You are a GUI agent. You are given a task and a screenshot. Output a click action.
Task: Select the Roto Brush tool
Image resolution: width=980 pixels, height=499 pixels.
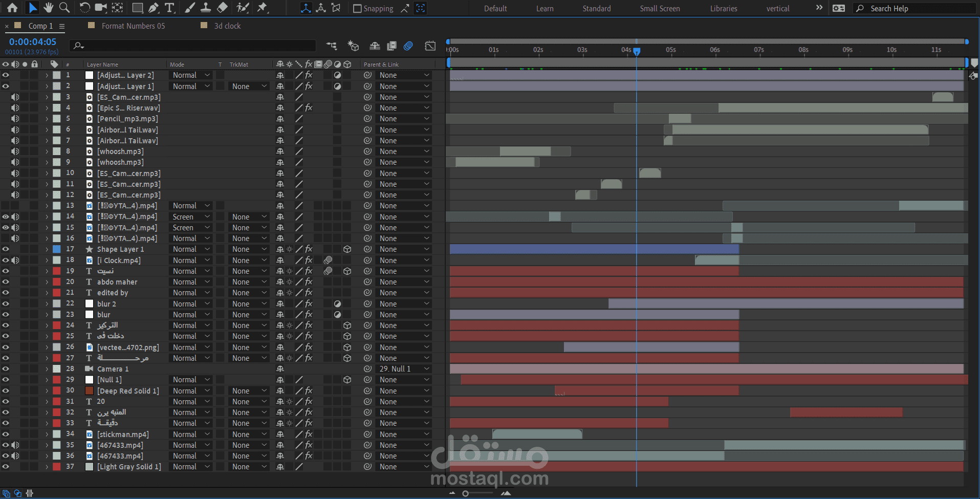[x=243, y=8]
